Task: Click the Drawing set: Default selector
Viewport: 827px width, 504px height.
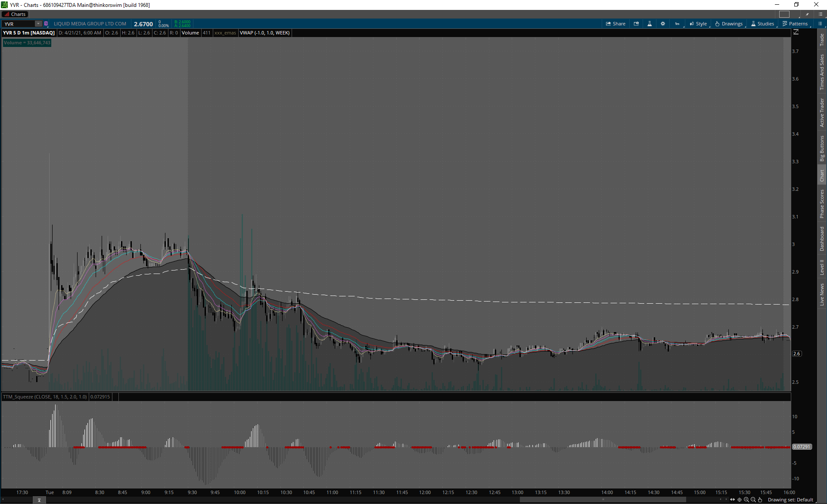Action: (x=790, y=500)
